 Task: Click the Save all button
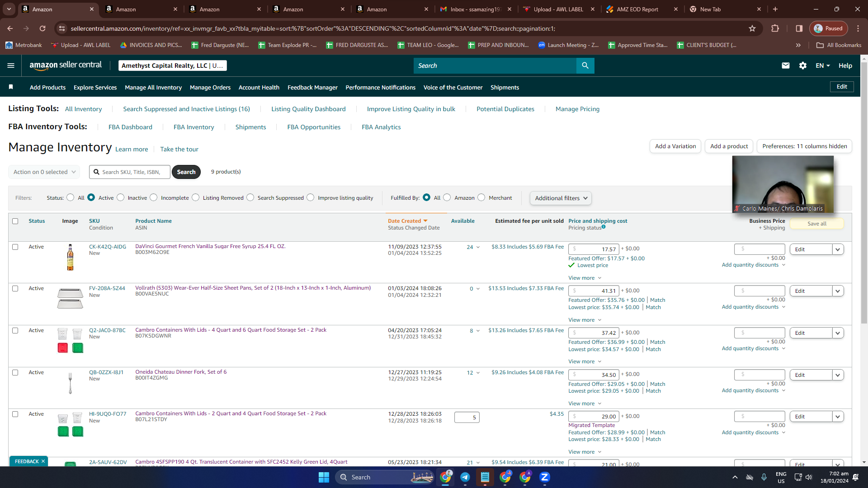click(817, 224)
